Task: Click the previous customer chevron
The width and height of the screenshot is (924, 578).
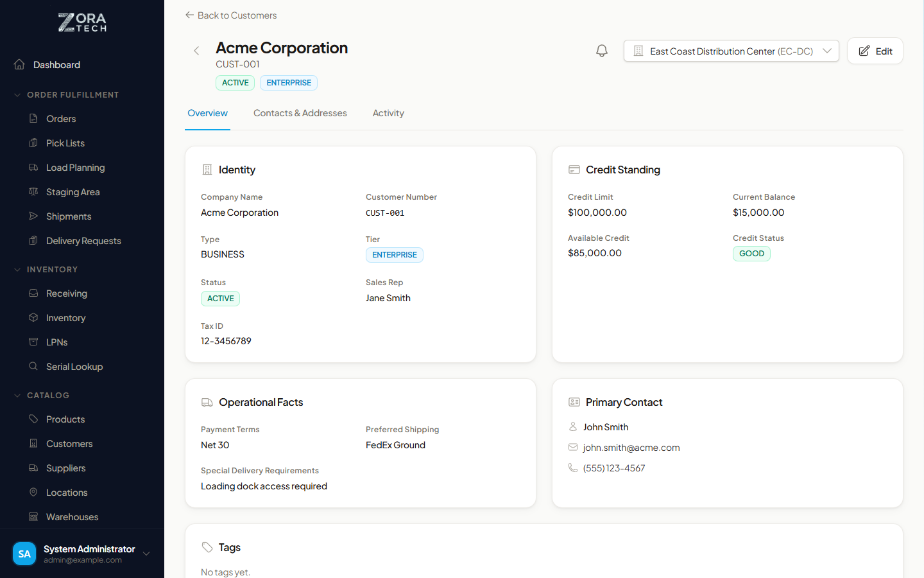Action: click(x=196, y=51)
